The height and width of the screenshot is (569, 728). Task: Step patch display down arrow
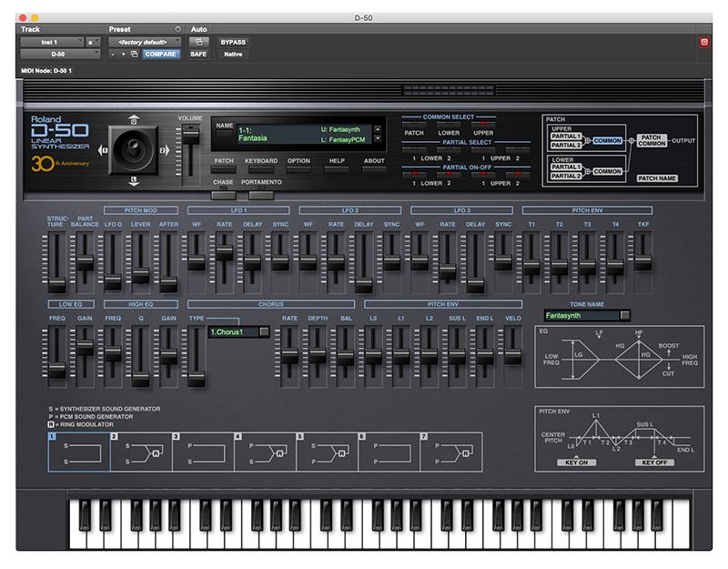click(378, 138)
